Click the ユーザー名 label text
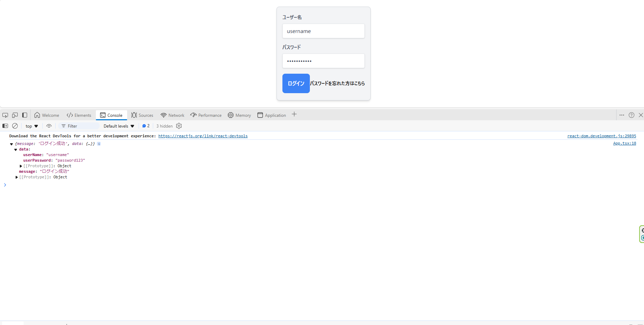This screenshot has width=644, height=325. click(292, 17)
